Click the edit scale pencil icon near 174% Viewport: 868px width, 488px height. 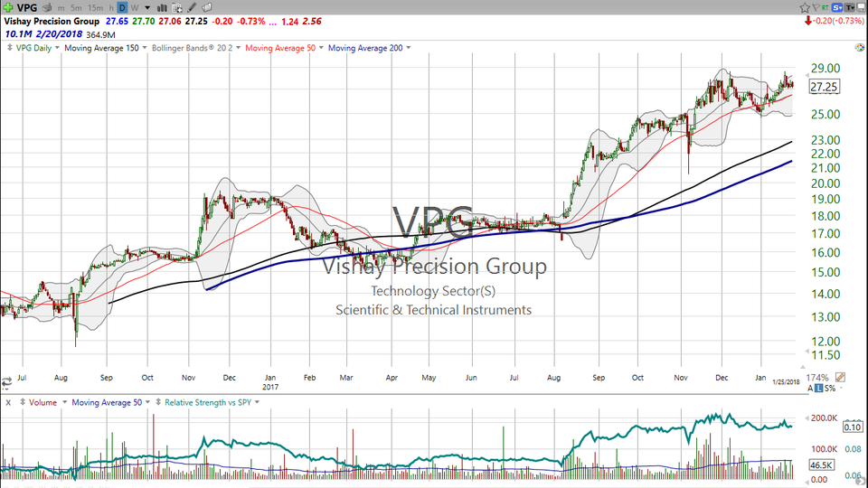[x=840, y=378]
